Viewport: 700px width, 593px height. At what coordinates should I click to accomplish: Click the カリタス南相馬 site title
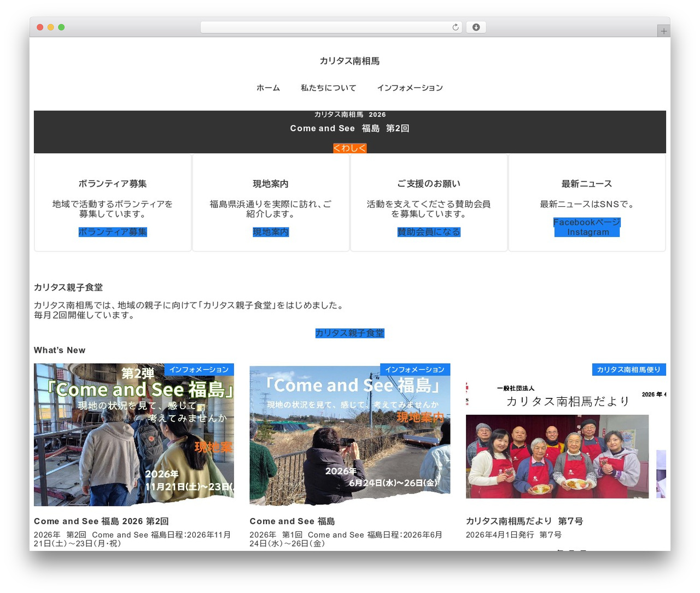point(350,61)
